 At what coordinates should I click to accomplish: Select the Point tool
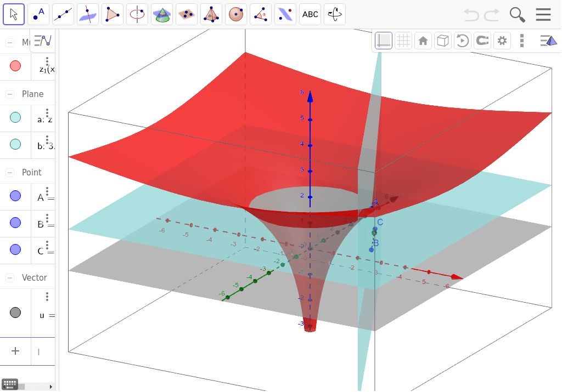(38, 14)
